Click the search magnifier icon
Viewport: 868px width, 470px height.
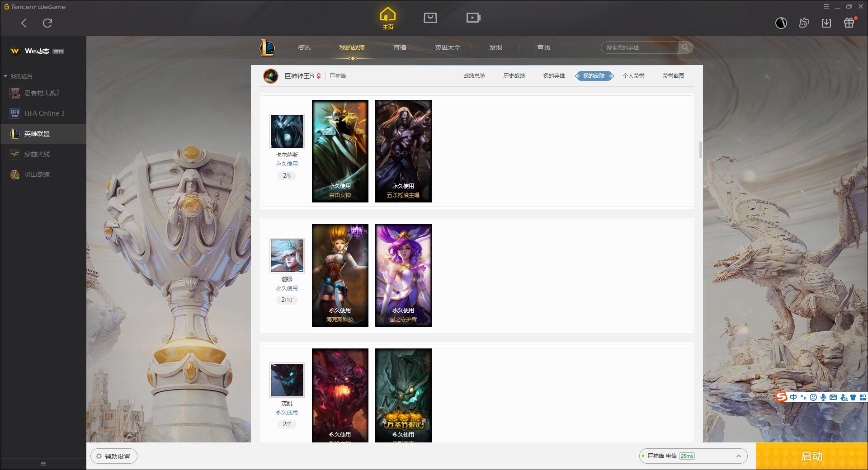point(685,47)
